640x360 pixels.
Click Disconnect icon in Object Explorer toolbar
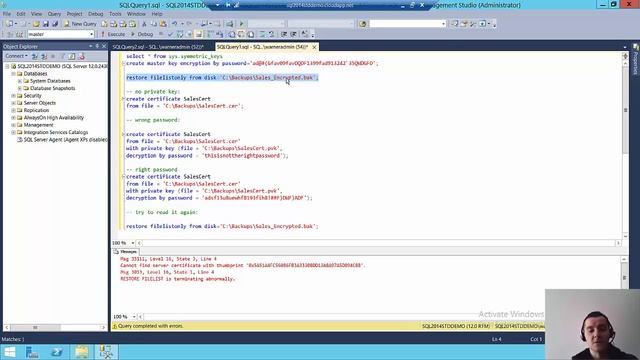(44, 56)
